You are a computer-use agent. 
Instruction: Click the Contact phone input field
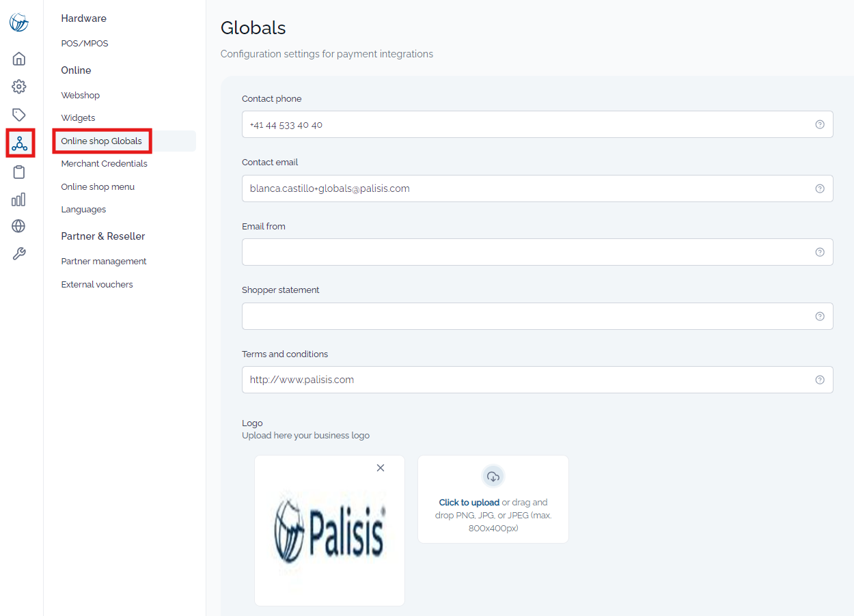[537, 124]
